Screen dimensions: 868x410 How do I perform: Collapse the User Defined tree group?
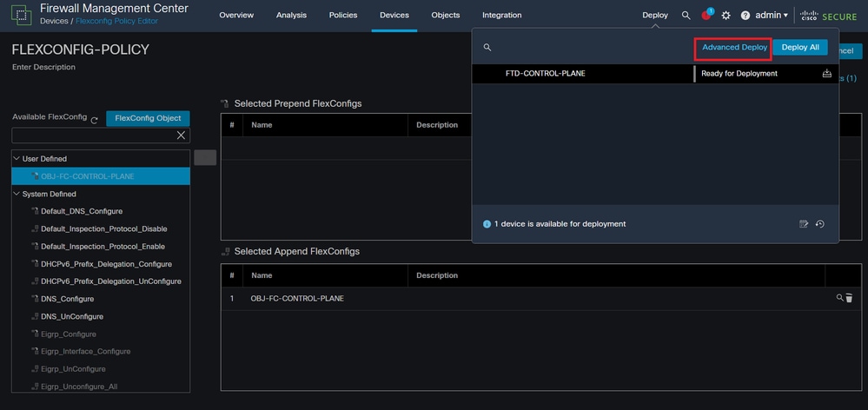click(16, 158)
